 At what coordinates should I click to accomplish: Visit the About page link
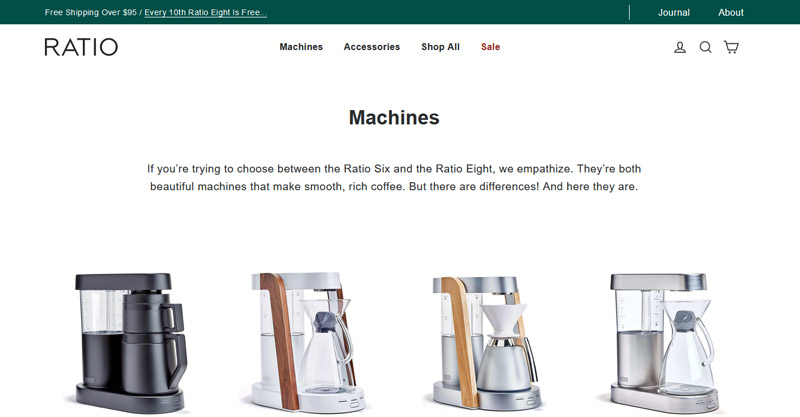point(731,13)
